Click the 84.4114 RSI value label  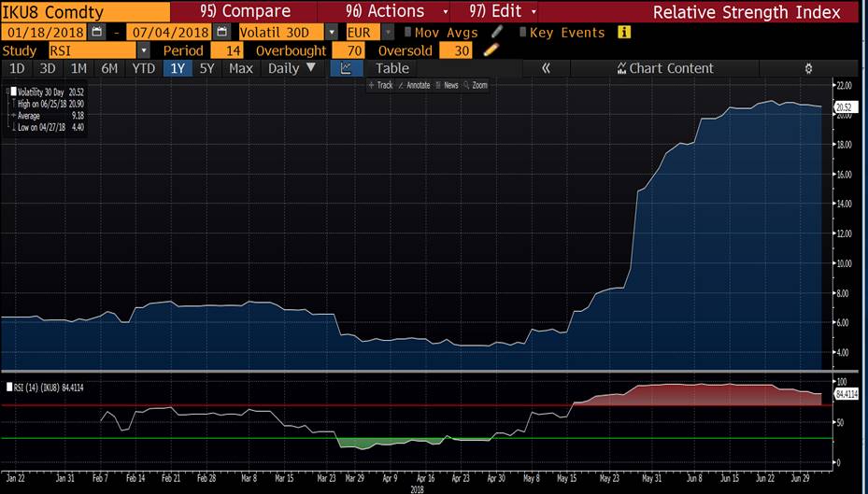coord(845,393)
